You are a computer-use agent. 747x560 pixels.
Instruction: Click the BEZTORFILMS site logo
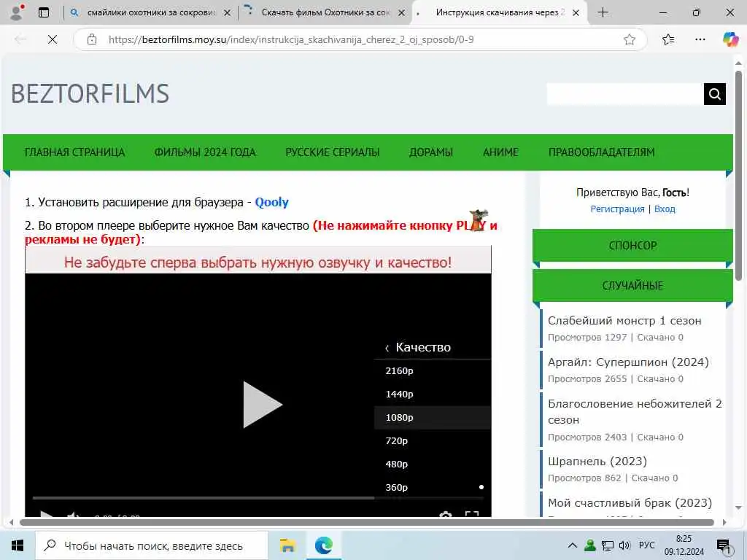tap(90, 93)
